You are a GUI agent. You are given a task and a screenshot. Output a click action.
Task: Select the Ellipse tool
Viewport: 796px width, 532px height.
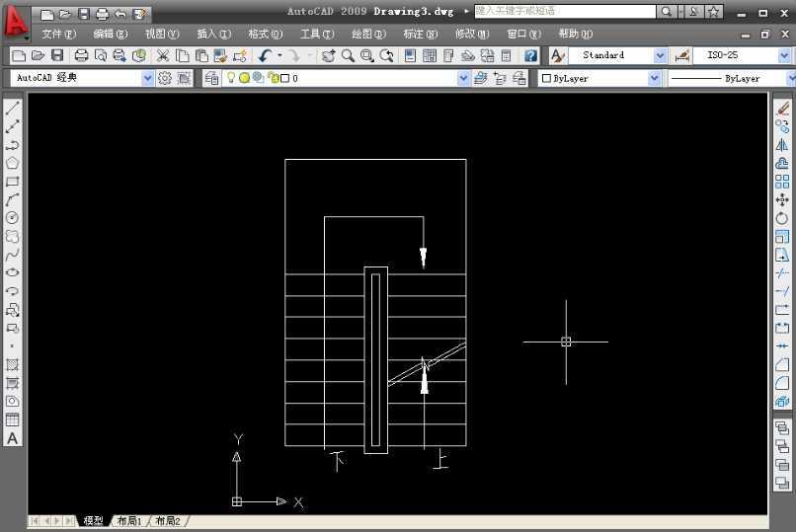(x=12, y=272)
